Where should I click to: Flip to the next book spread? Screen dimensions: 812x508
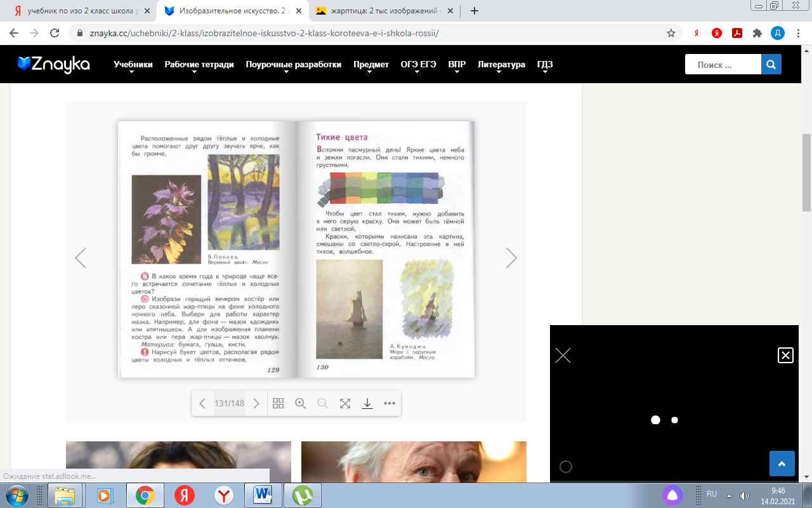pos(511,258)
